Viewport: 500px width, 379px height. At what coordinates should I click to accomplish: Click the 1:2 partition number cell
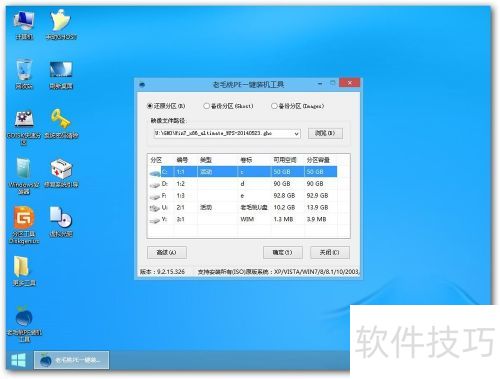[181, 184]
